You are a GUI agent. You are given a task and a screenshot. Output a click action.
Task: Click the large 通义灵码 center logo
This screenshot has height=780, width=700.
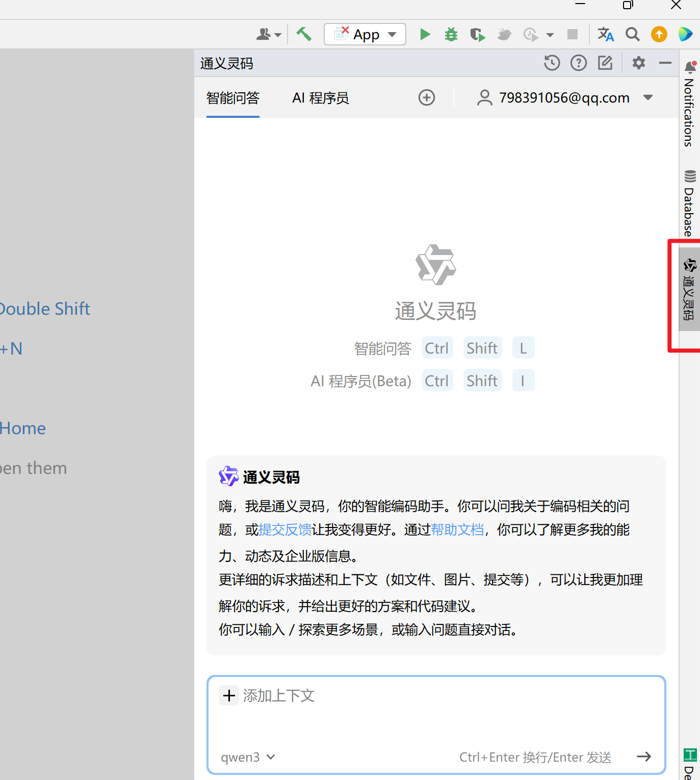(x=435, y=265)
